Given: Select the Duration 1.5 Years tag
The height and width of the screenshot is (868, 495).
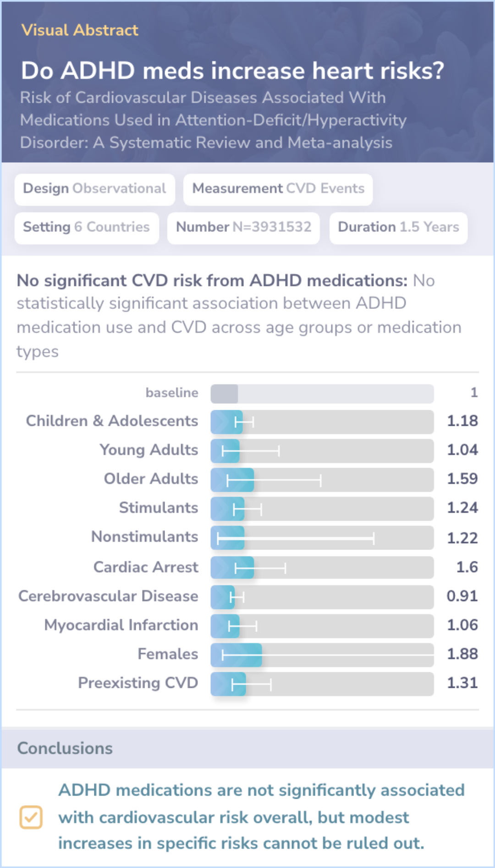Looking at the screenshot, I should point(398,227).
